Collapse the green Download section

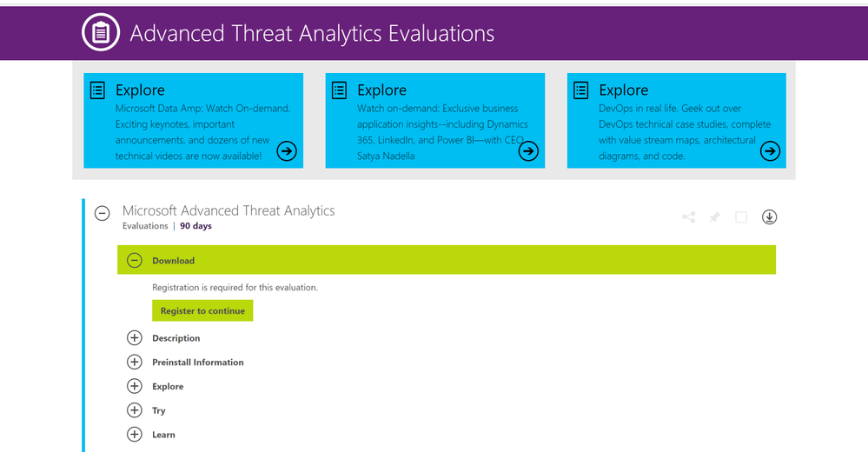tap(135, 261)
